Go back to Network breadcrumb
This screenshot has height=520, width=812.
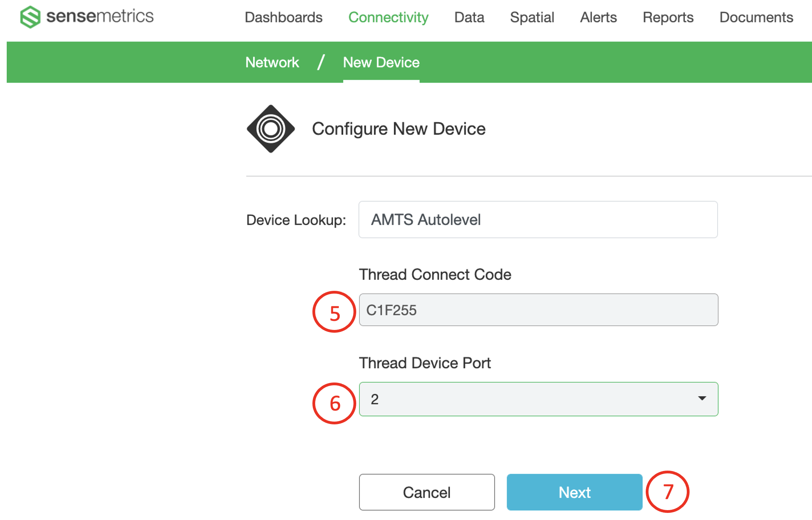[272, 62]
